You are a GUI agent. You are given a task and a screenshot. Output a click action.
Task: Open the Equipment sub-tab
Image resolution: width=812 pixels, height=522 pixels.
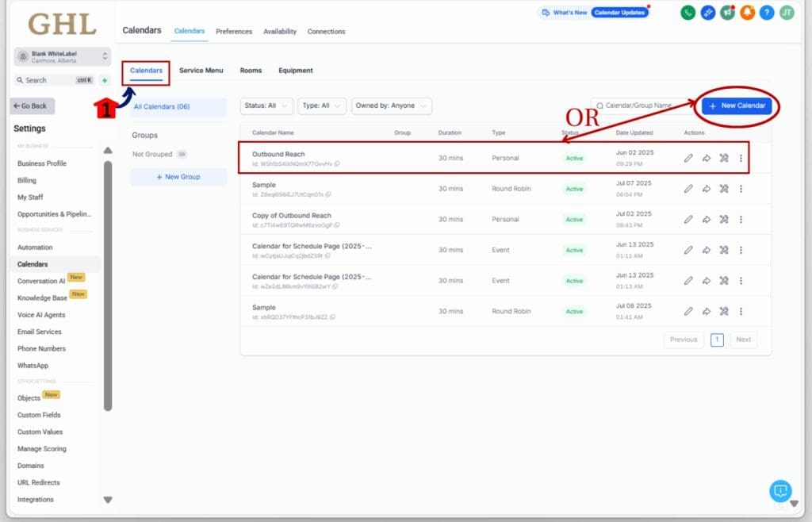pos(296,71)
